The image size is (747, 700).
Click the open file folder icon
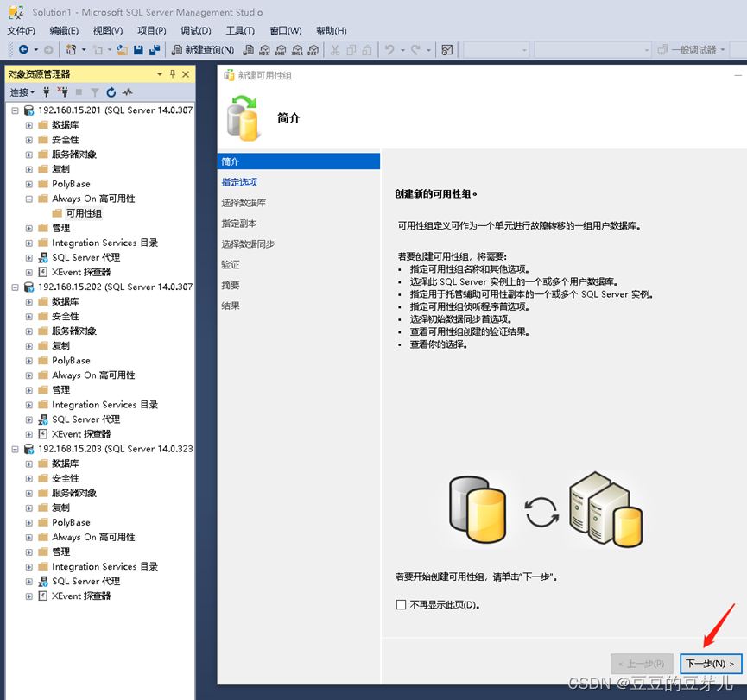point(123,49)
